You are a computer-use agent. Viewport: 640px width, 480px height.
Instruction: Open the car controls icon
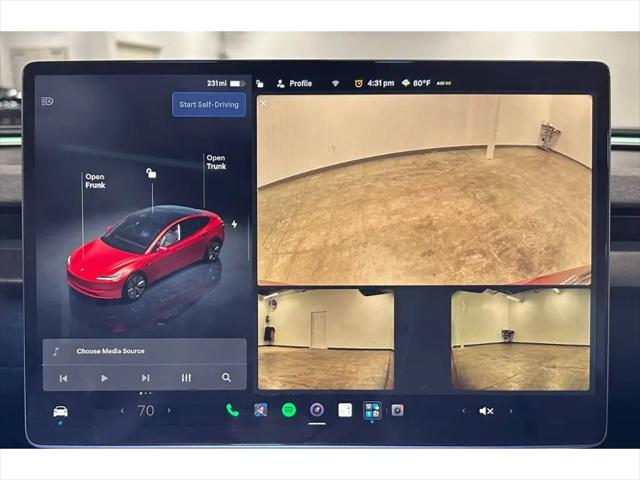point(60,411)
